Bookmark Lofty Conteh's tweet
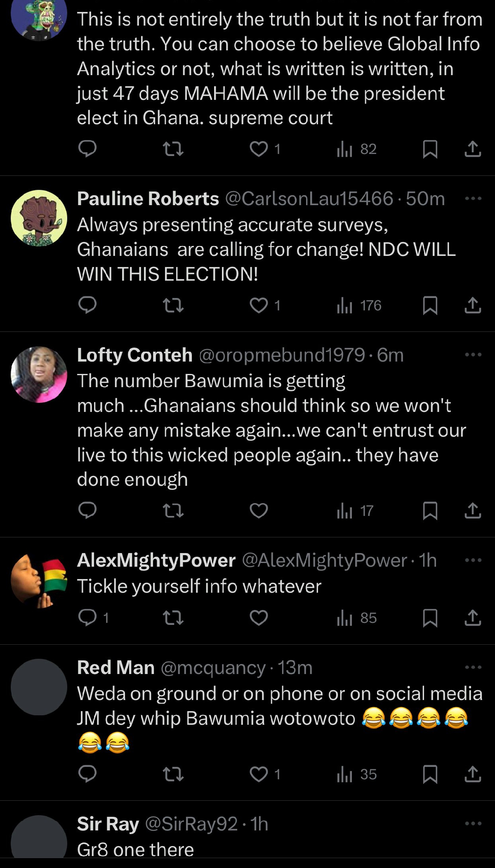Viewport: 495px width, 868px height. click(x=430, y=511)
